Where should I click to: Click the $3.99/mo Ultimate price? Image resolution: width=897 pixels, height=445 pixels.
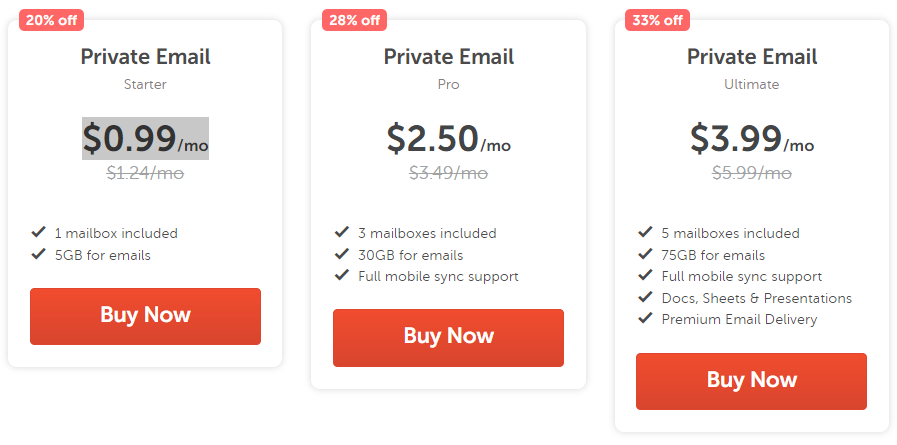coord(751,139)
